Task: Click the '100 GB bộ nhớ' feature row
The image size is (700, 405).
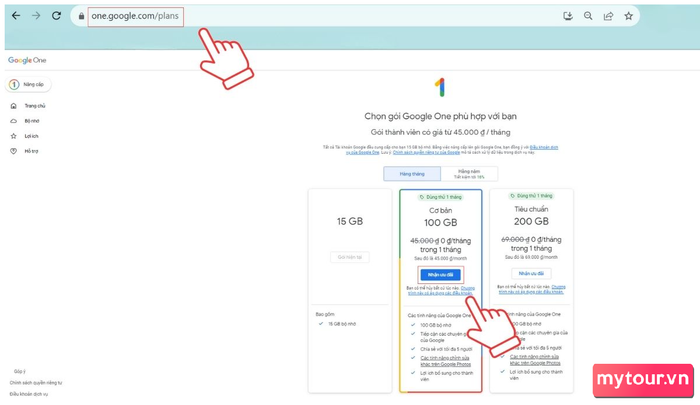Action: click(431, 325)
